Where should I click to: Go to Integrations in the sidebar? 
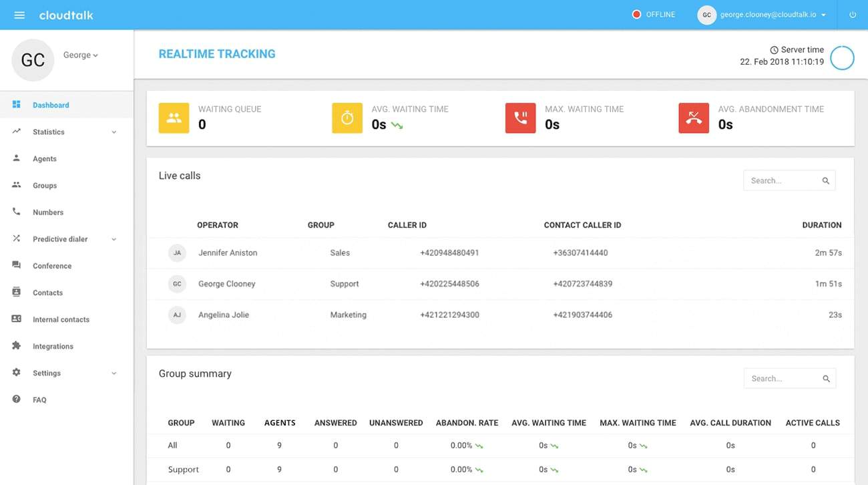(x=53, y=347)
